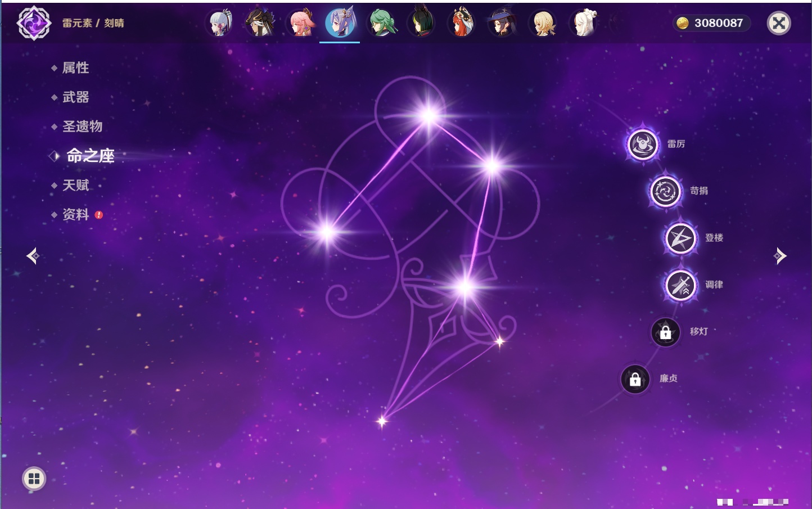Select the blonde-haired character portrait

pos(543,23)
